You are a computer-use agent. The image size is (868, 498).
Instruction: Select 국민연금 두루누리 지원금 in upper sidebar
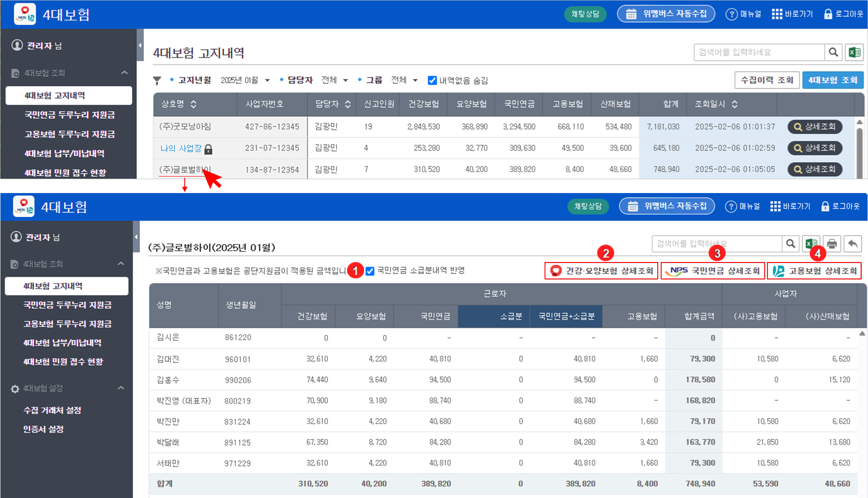69,115
